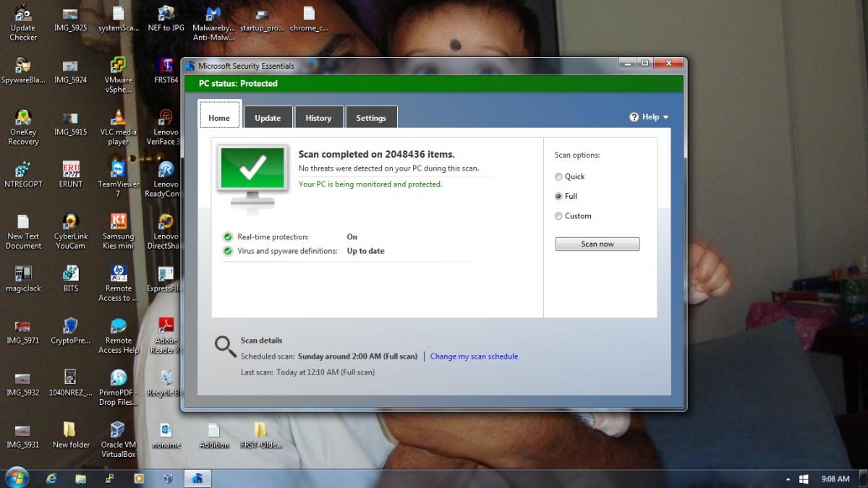This screenshot has height=488, width=868.
Task: Click the "Virus and spyware definitions:" label
Action: [x=287, y=251]
